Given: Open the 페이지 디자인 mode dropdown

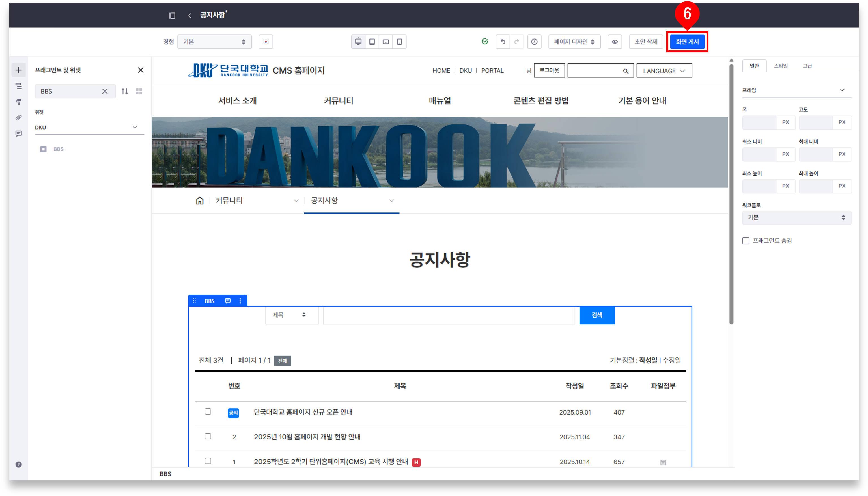Looking at the screenshot, I should (574, 42).
